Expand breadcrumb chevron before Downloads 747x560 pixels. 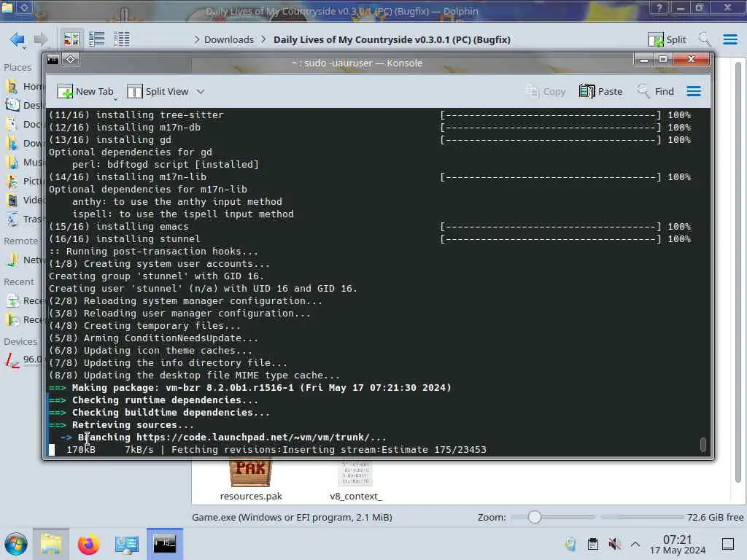(196, 39)
